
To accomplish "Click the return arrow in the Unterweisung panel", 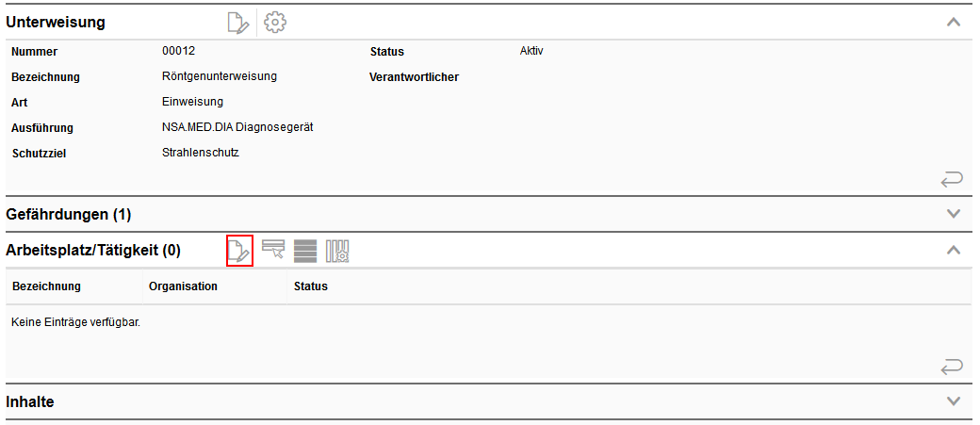I will click(952, 181).
